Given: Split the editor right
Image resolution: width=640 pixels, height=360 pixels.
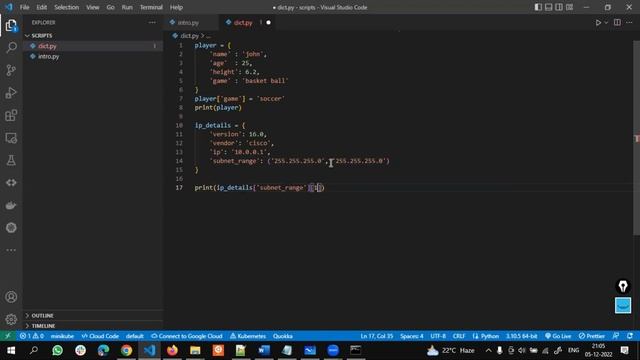Looking at the screenshot, I should point(617,22).
